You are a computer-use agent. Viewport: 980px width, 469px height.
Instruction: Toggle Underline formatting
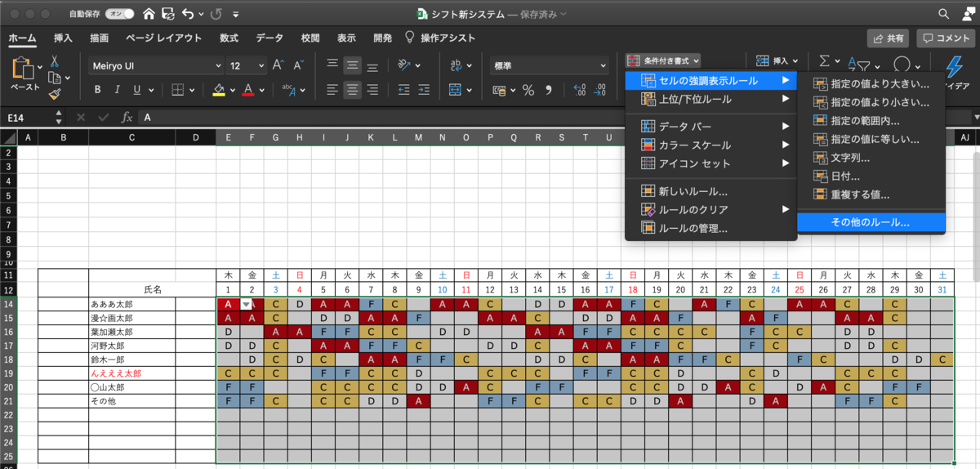tap(136, 90)
